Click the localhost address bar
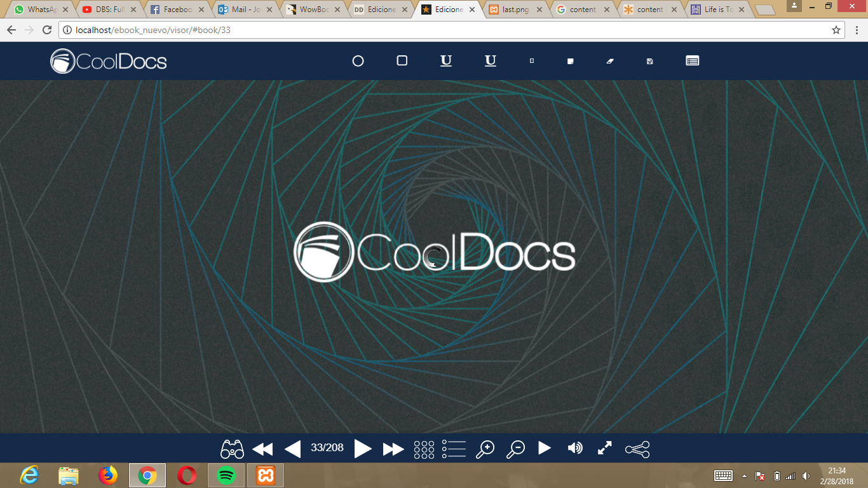This screenshot has width=868, height=488. 452,30
